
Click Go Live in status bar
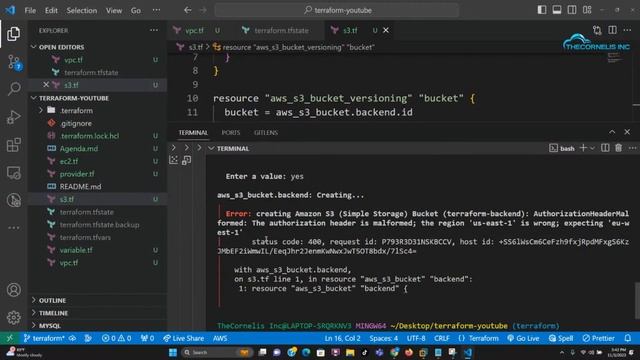[523, 338]
